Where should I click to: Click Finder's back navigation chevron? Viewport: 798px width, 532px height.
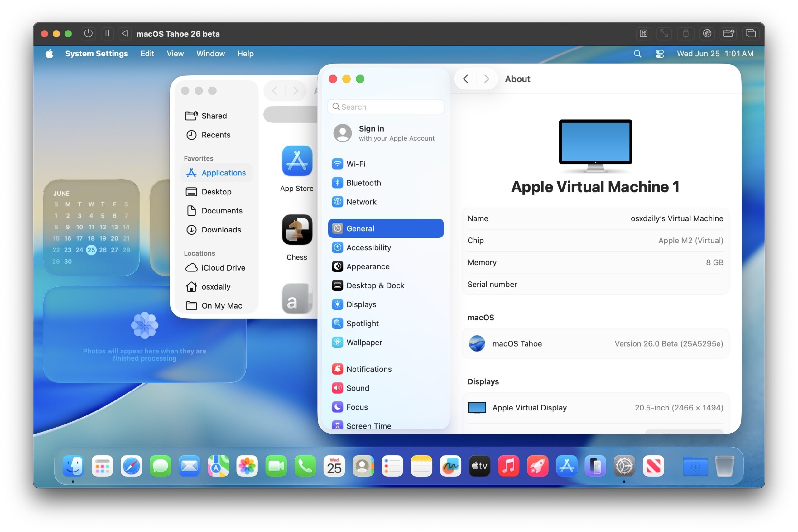(x=274, y=91)
